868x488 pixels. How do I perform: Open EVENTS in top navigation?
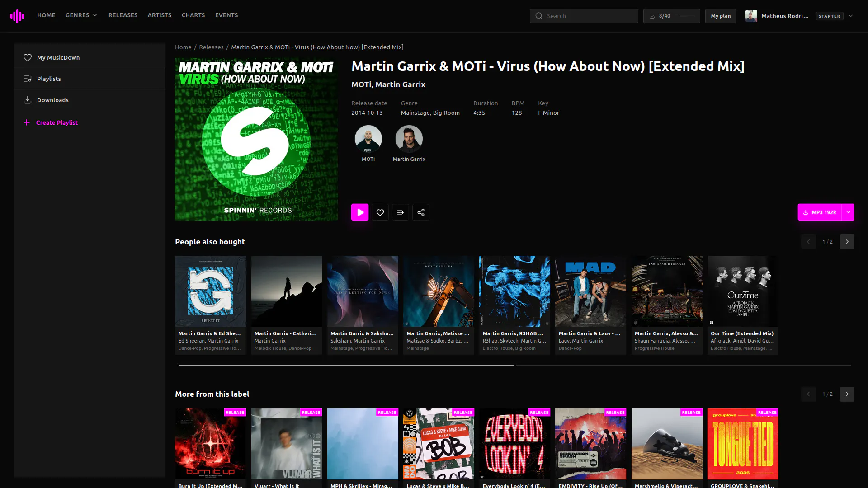point(226,15)
